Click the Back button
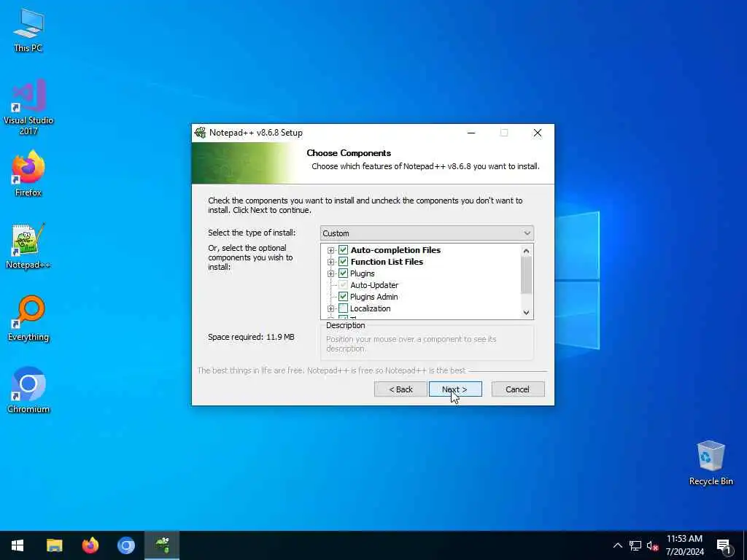Image resolution: width=747 pixels, height=560 pixels. (x=400, y=389)
